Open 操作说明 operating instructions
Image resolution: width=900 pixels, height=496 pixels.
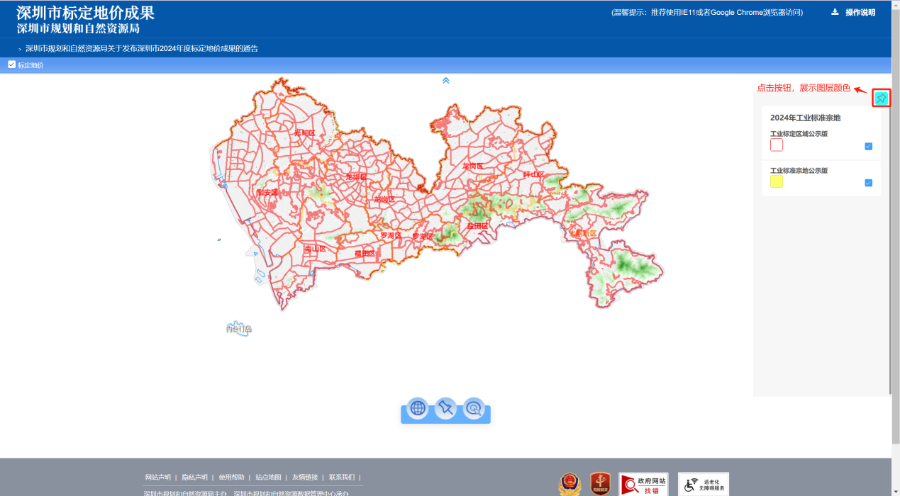pos(860,13)
